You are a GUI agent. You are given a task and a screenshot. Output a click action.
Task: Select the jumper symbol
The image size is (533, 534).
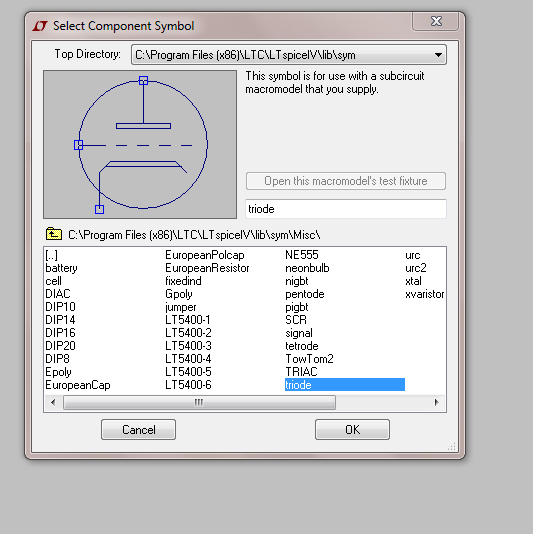coord(181,307)
